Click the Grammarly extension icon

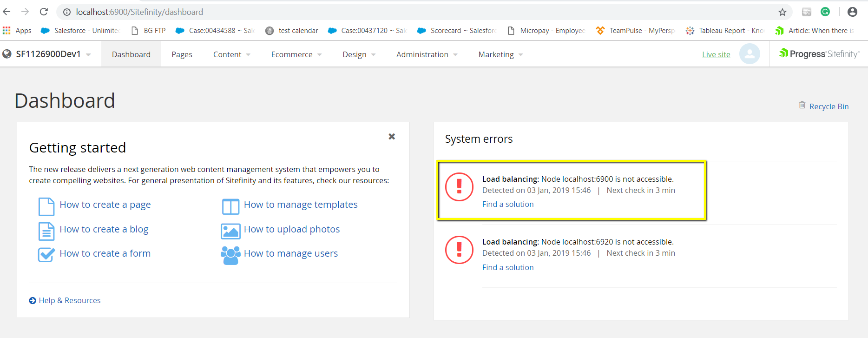(x=825, y=12)
